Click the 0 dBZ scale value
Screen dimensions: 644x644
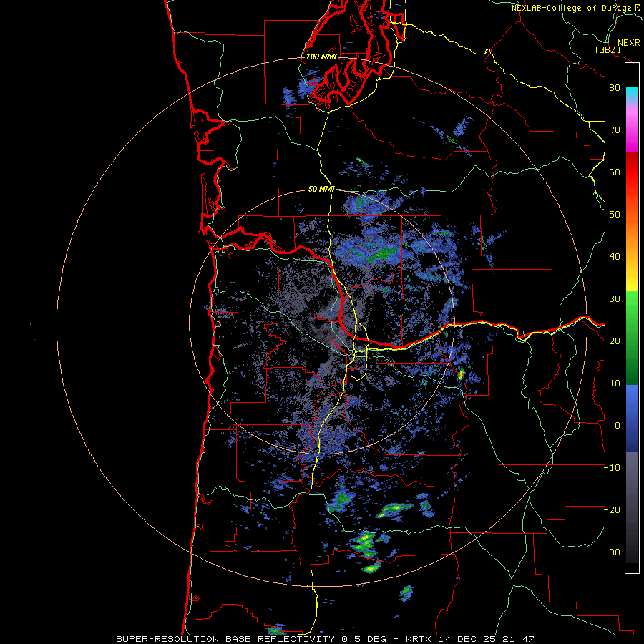click(618, 426)
